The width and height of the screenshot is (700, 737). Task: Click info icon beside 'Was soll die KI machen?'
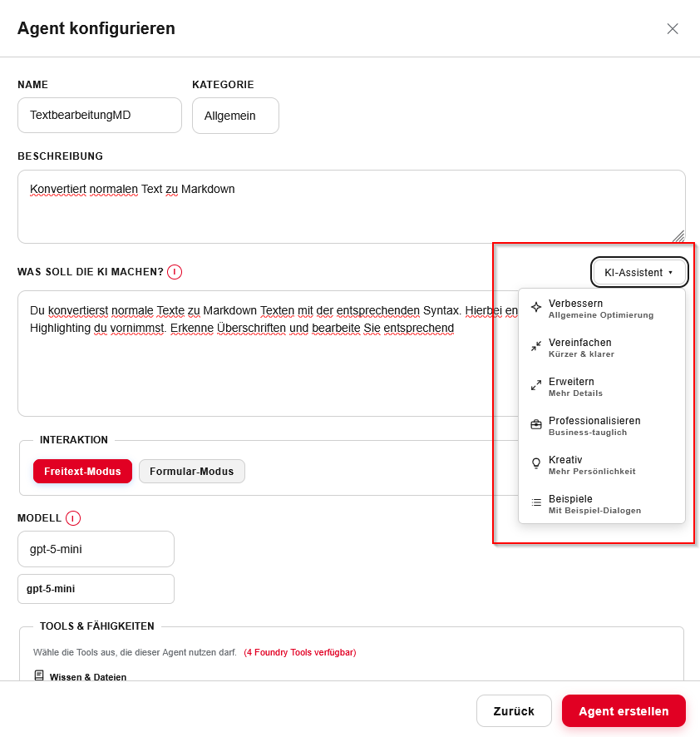[175, 272]
